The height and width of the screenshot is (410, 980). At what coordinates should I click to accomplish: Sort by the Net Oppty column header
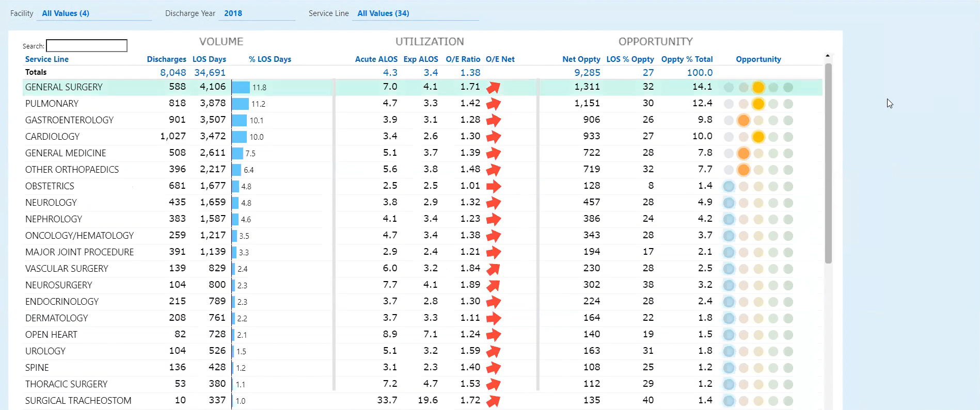[x=581, y=59]
